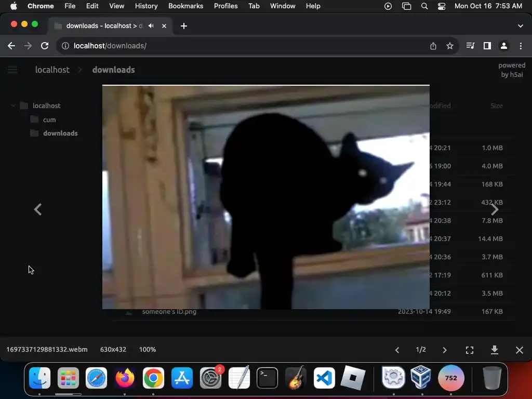Image resolution: width=532 pixels, height=399 pixels.
Task: Click the Stage Manager menu bar icon
Action: [x=406, y=6]
